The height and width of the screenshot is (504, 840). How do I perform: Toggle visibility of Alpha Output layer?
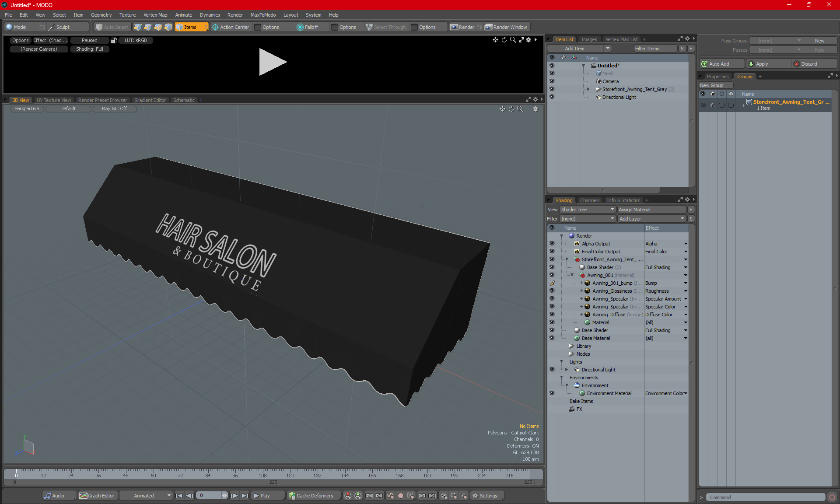pos(552,244)
